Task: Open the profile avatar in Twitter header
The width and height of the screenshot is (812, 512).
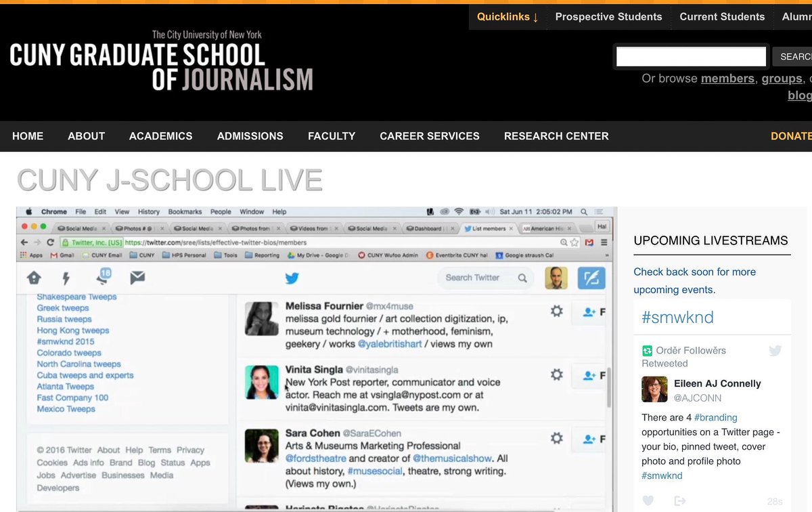Action: click(x=556, y=278)
